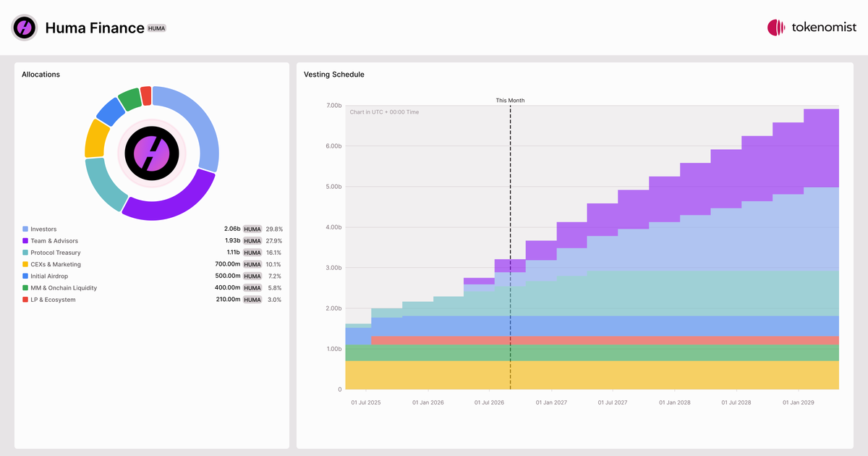Screen dimensions: 868x456
Task: Select the MM & Onchain Liquidity swatch
Action: [25, 288]
